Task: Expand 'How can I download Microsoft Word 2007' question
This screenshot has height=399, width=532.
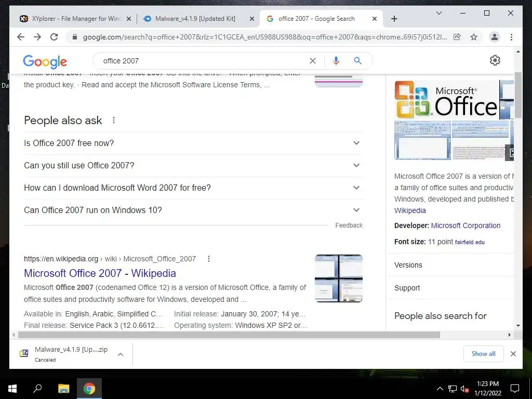Action: point(193,188)
